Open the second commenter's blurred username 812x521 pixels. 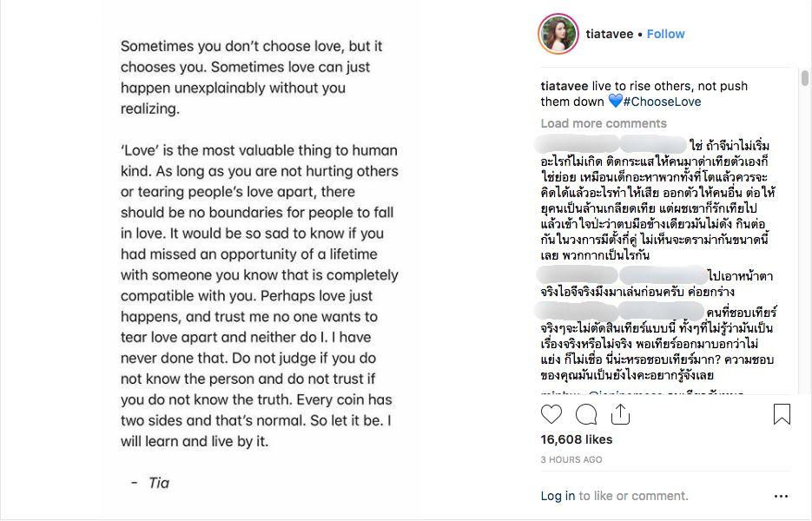(x=578, y=276)
